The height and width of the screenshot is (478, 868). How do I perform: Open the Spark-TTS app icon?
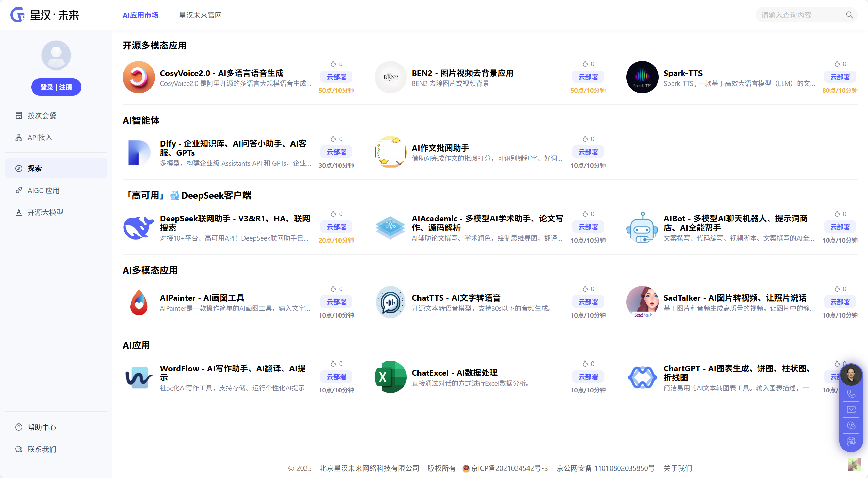point(642,77)
